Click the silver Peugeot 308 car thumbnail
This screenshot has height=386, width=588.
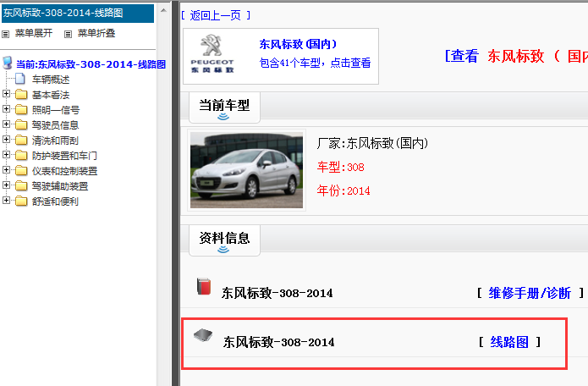click(246, 170)
